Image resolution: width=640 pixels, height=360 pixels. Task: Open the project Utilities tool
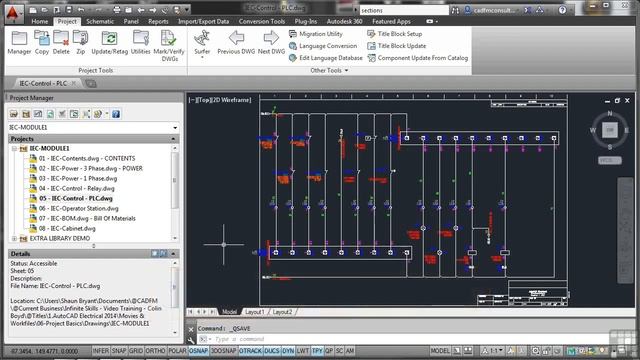pyautogui.click(x=140, y=42)
